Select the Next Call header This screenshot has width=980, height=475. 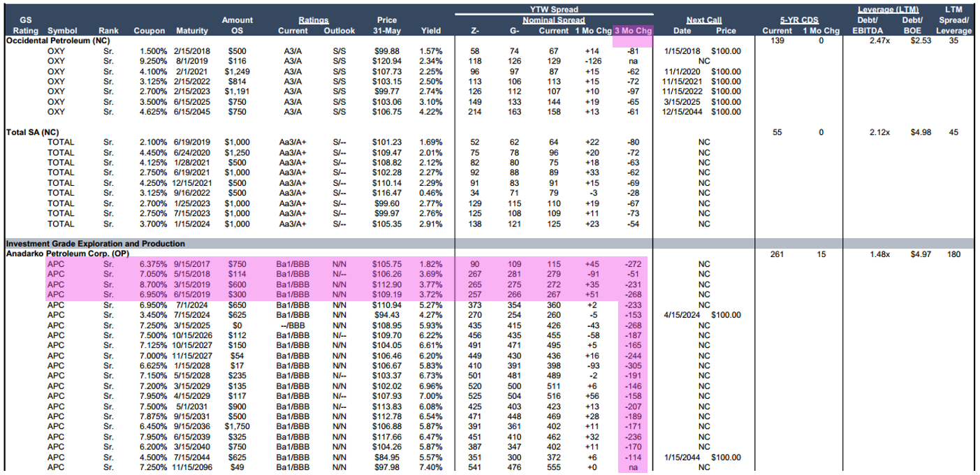704,21
